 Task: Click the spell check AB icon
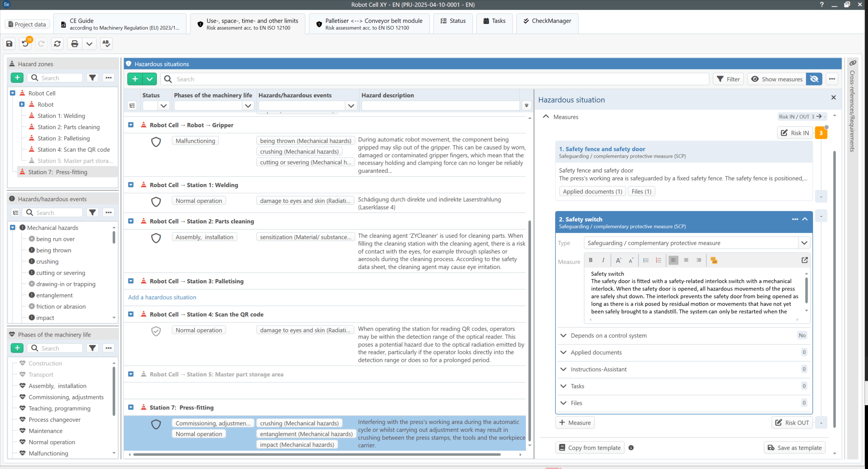coord(106,44)
